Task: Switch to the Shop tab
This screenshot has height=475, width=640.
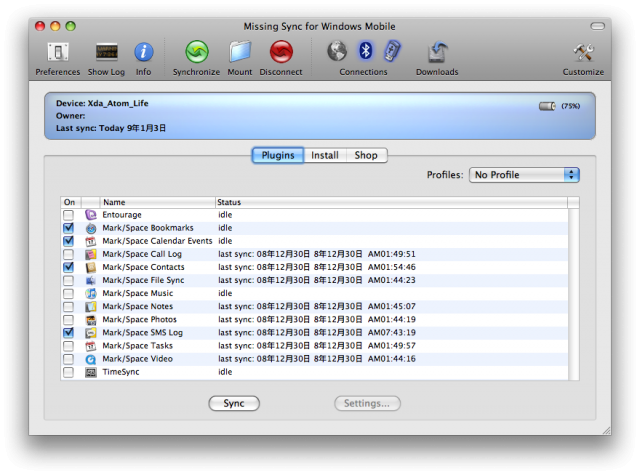Action: pos(366,155)
